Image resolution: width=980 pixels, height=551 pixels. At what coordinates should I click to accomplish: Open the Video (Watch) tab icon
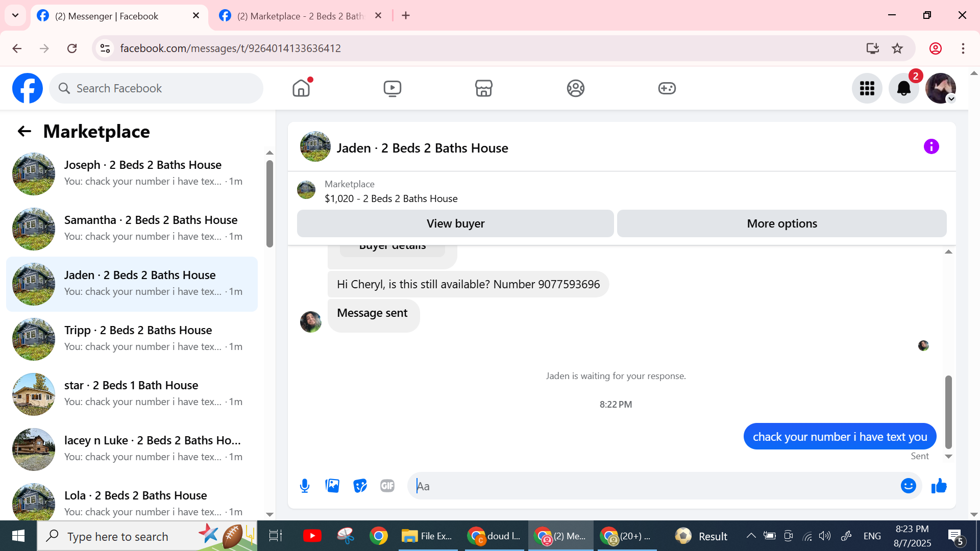coord(393,88)
